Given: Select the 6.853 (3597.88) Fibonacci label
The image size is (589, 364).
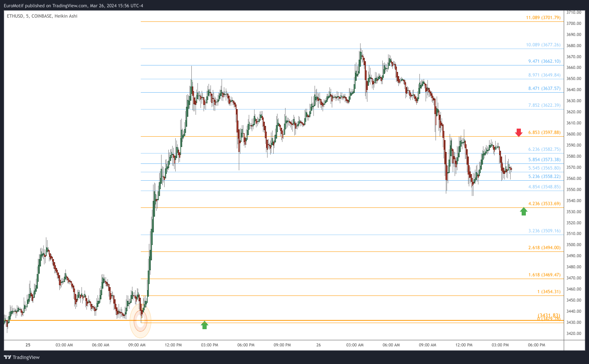Looking at the screenshot, I should [544, 132].
